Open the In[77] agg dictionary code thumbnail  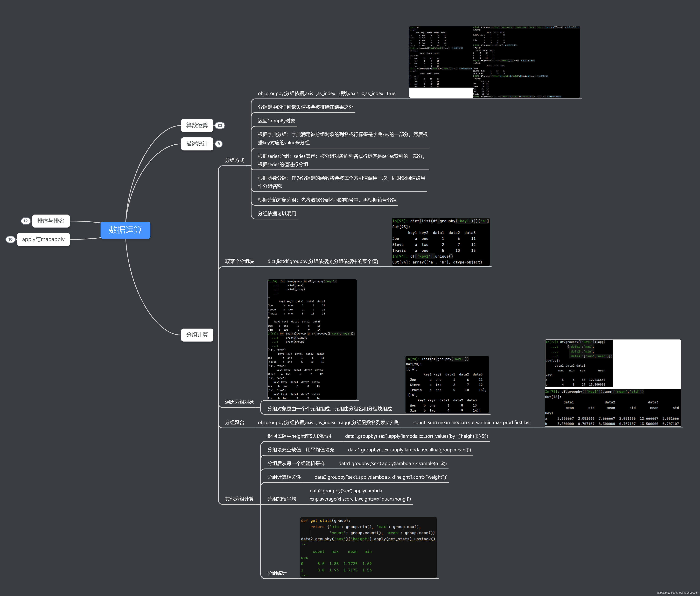click(578, 363)
